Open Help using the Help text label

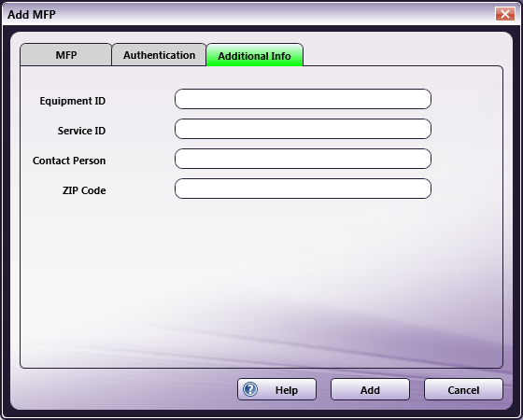click(287, 390)
